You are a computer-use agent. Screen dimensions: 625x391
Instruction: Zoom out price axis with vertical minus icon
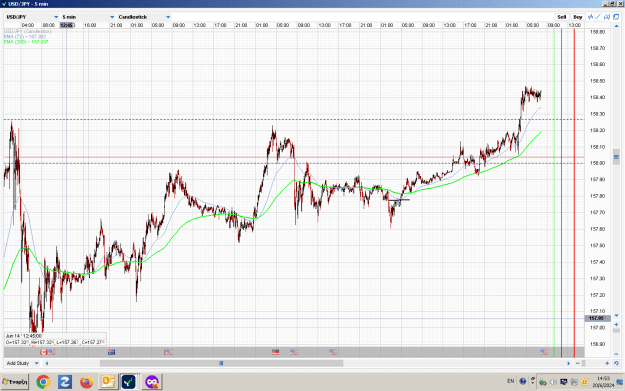click(616, 354)
